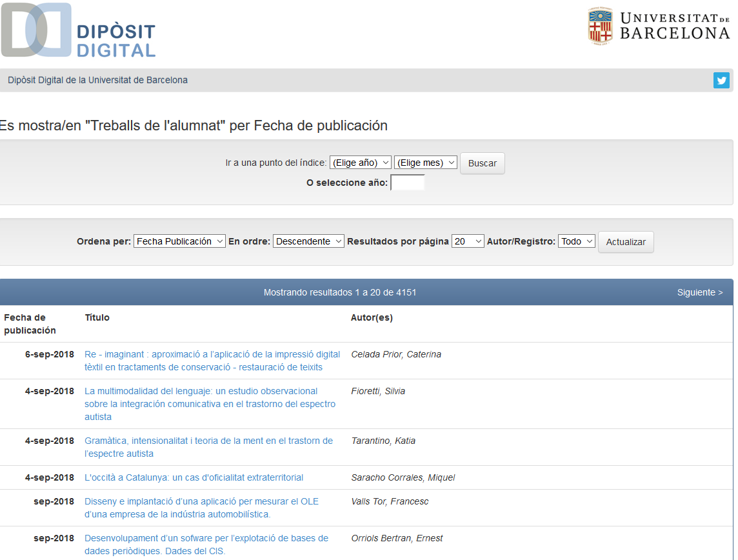Open the 'Elige mes' month dropdown

click(x=425, y=163)
